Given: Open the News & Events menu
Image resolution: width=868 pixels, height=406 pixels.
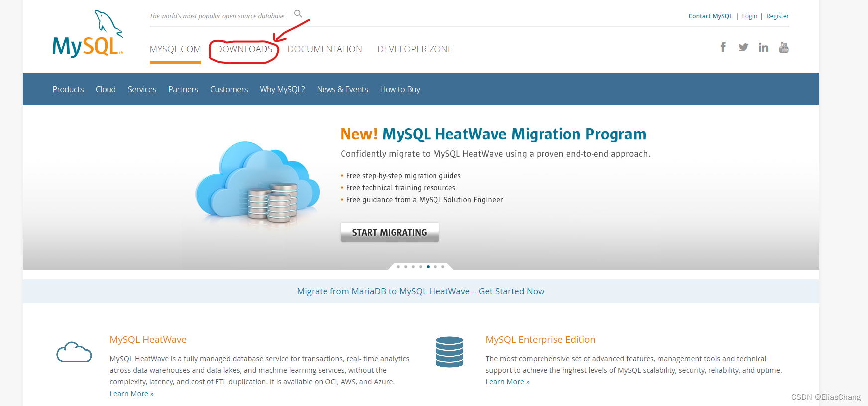Looking at the screenshot, I should click(x=342, y=89).
